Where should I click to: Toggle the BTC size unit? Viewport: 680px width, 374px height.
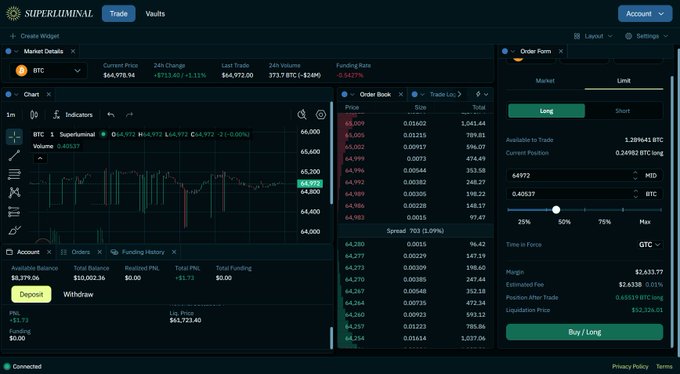[651, 194]
